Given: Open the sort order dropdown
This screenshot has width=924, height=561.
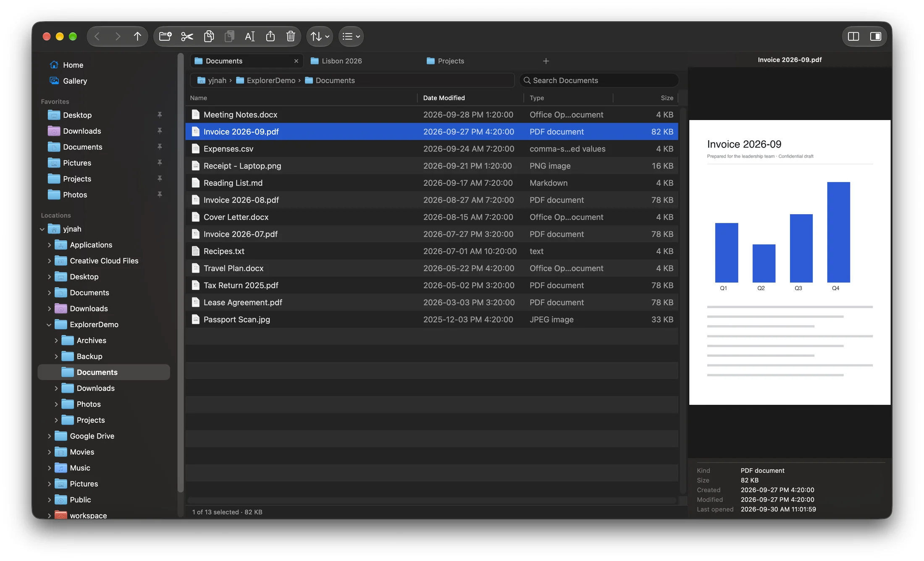Looking at the screenshot, I should (x=320, y=37).
